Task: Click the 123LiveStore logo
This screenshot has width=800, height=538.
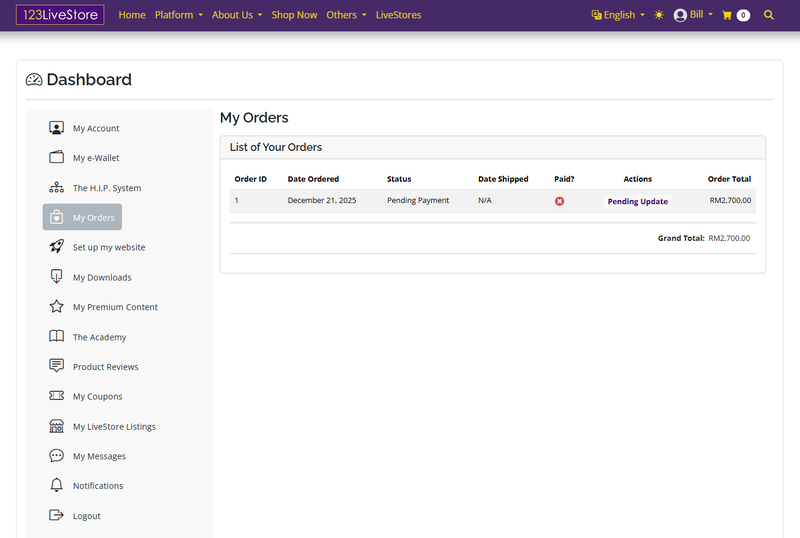Action: [x=60, y=15]
